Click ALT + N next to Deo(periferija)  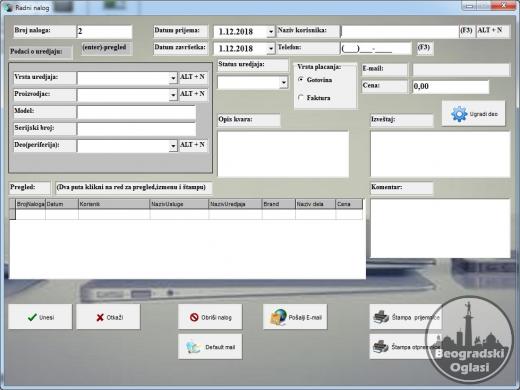[x=193, y=145]
